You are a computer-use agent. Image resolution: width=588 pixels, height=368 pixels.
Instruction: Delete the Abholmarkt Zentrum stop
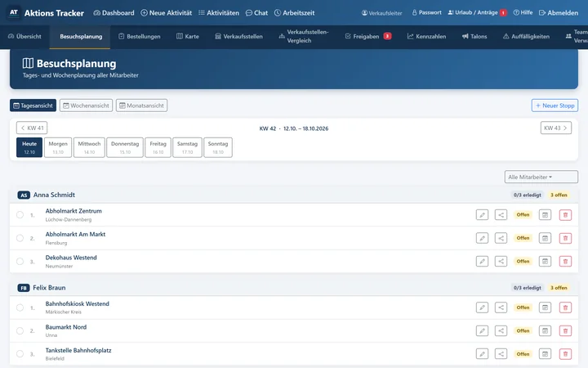point(565,215)
